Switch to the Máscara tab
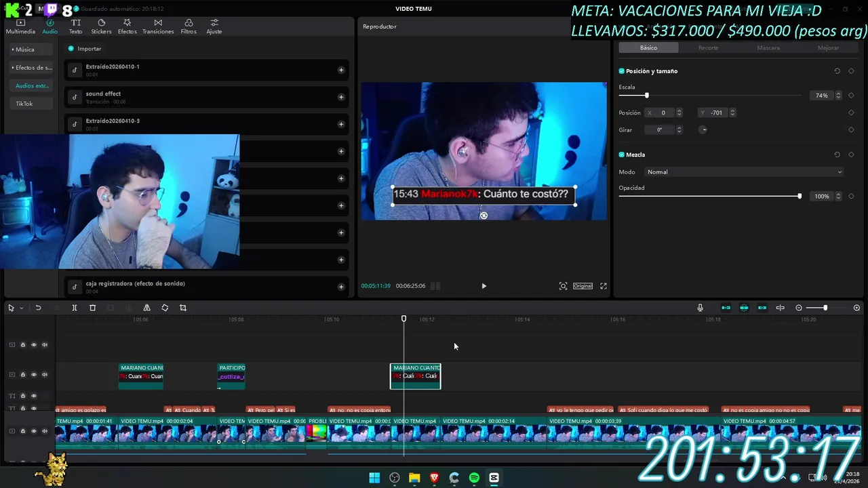The width and height of the screenshot is (868, 488). point(768,47)
